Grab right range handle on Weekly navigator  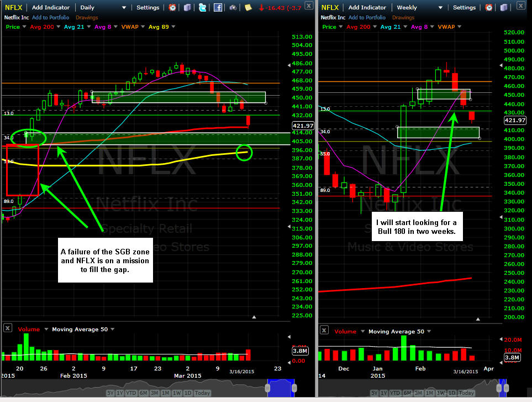[x=506, y=388]
